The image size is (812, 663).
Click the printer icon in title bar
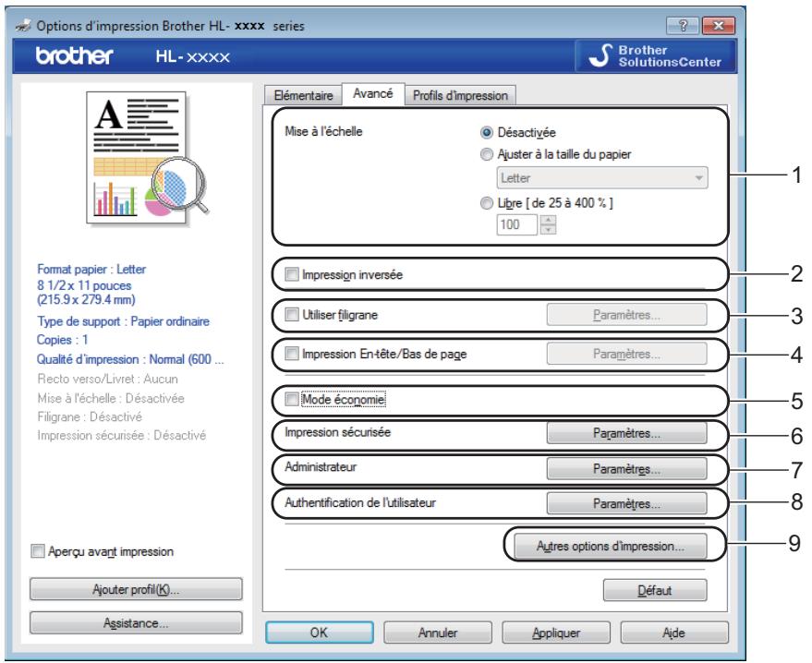[x=24, y=25]
